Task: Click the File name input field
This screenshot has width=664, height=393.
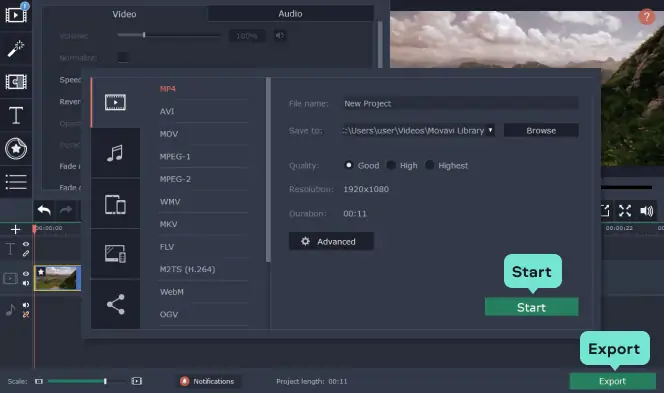Action: coord(460,103)
